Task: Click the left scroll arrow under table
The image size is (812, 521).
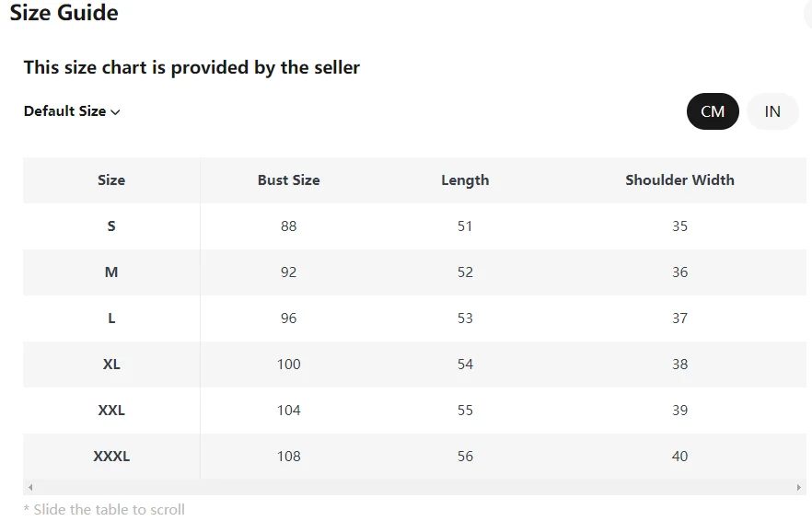Action: click(x=30, y=487)
